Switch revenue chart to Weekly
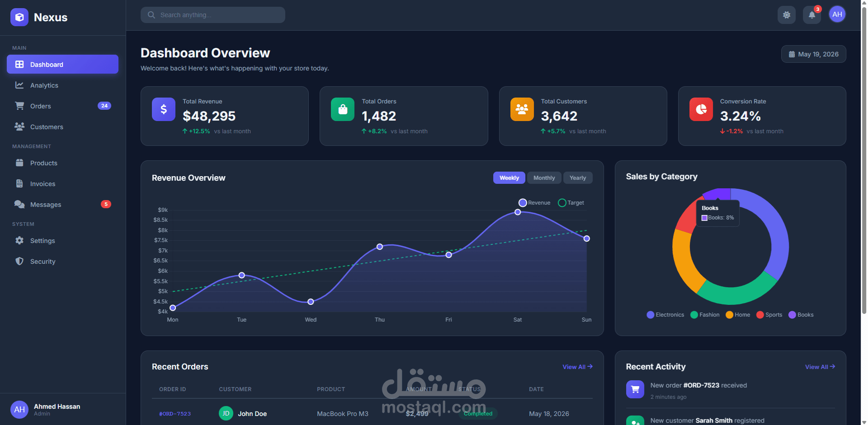868x425 pixels. 509,178
